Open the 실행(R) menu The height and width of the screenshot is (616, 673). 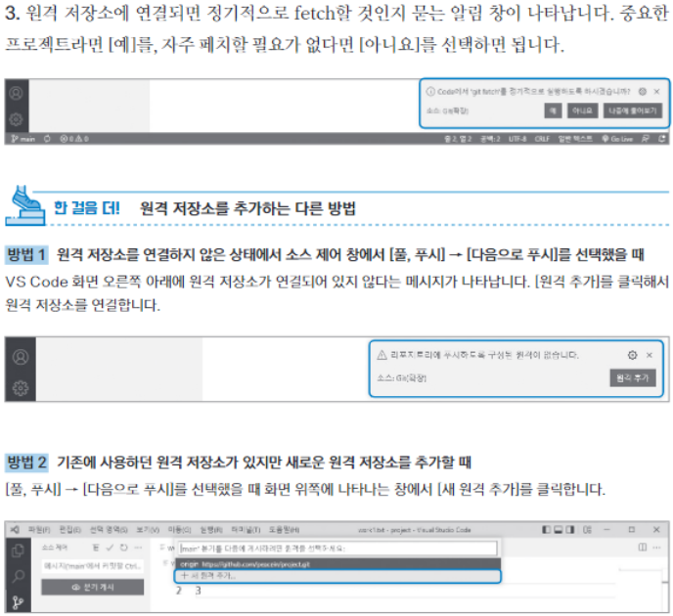click(211, 530)
